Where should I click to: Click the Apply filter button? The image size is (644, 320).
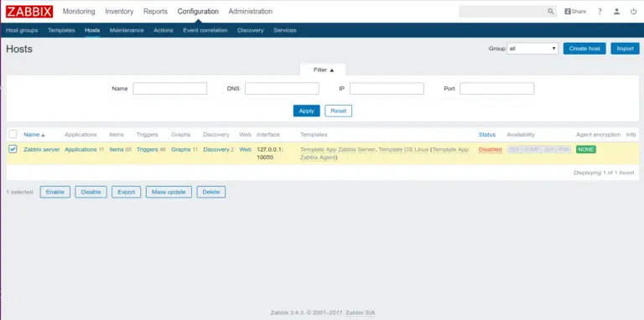tap(306, 111)
